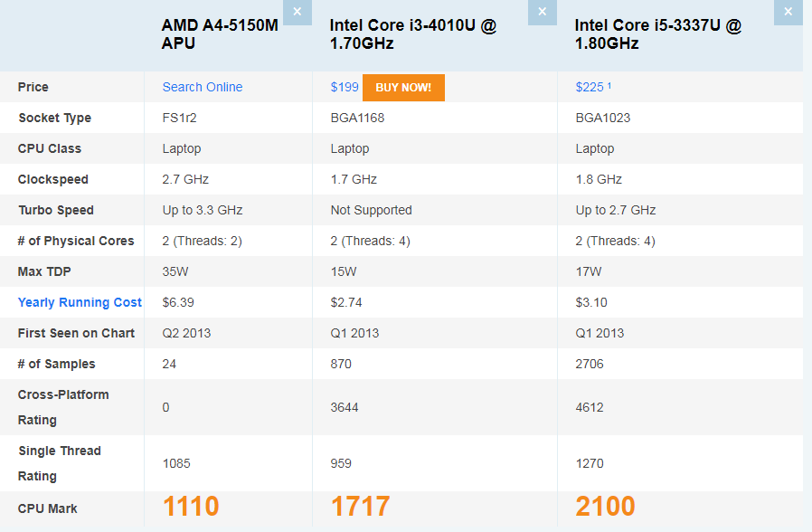Click the 2100 CPU Mark score
Image resolution: width=812 pixels, height=532 pixels.
[x=605, y=507]
